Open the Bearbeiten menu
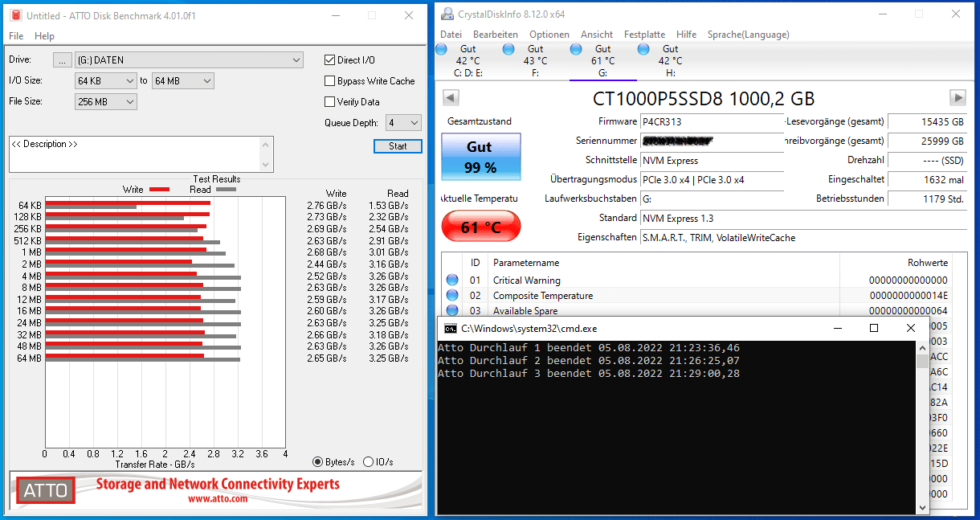Viewport: 980px width, 520px height. [496, 35]
